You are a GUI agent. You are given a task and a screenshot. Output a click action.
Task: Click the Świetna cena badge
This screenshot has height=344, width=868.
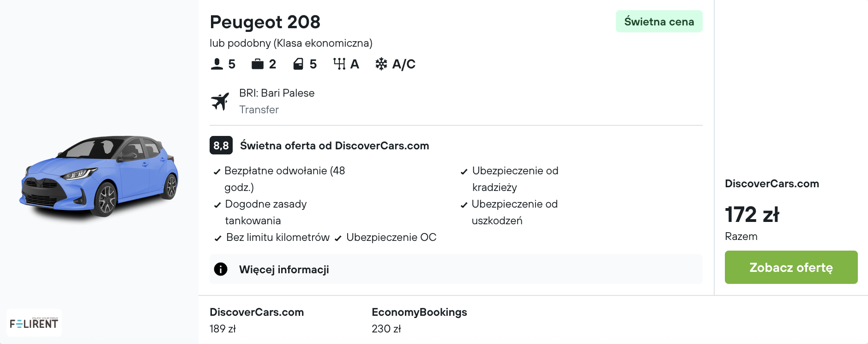[659, 22]
